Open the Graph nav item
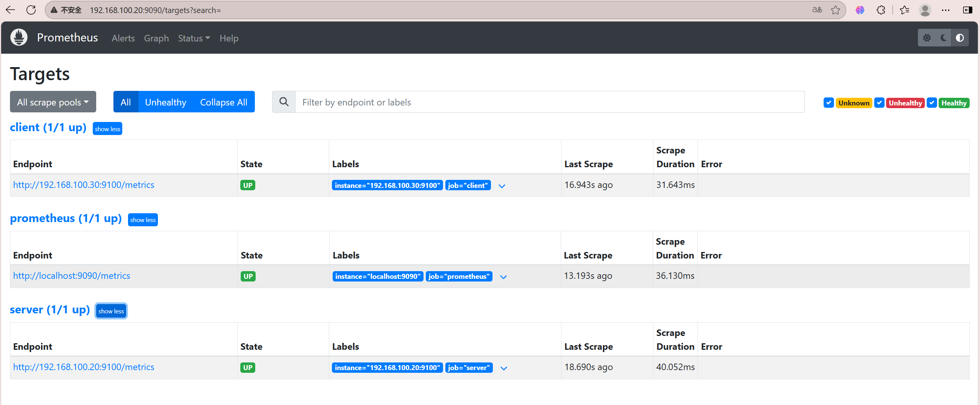This screenshot has height=405, width=980. (x=156, y=38)
